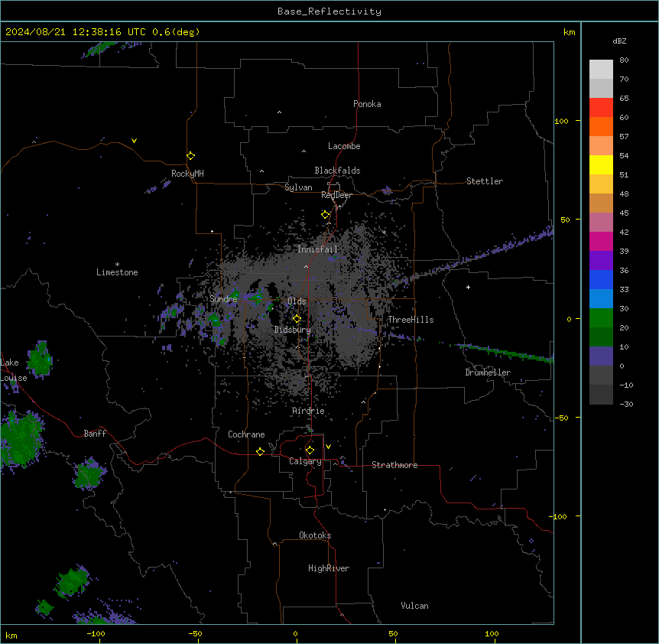The width and height of the screenshot is (659, 644).
Task: Click the yellow diamond marker near RockyMH
Action: pyautogui.click(x=190, y=156)
